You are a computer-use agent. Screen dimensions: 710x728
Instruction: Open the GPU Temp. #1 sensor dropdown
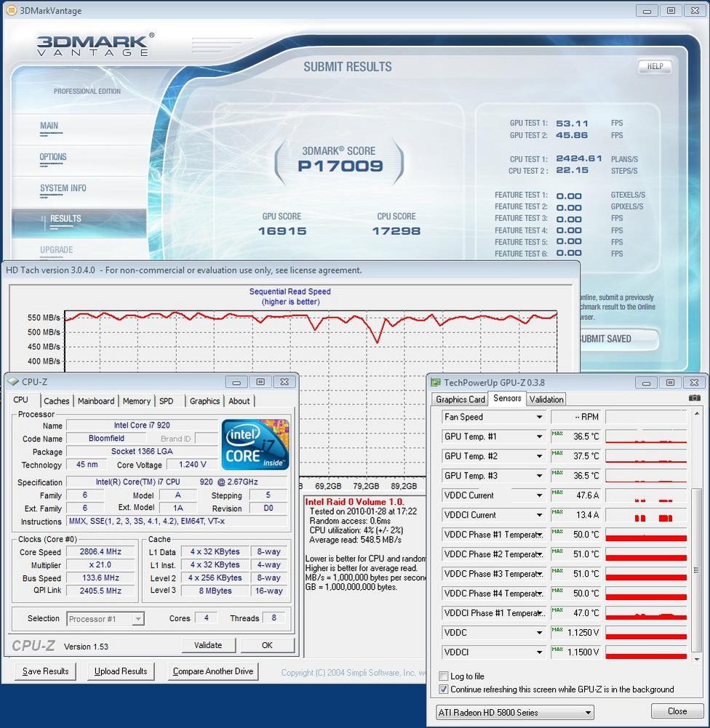540,436
